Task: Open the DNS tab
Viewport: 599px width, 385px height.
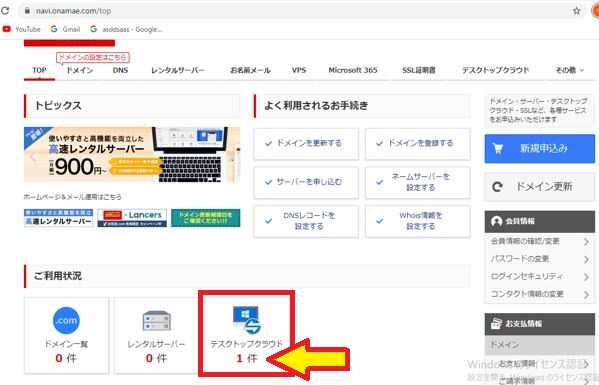Action: pos(120,70)
